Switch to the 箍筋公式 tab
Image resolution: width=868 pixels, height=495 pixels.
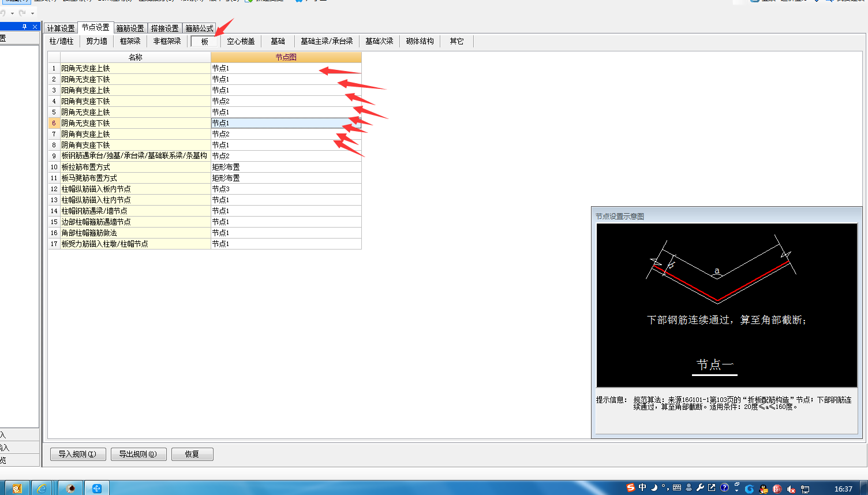(199, 28)
